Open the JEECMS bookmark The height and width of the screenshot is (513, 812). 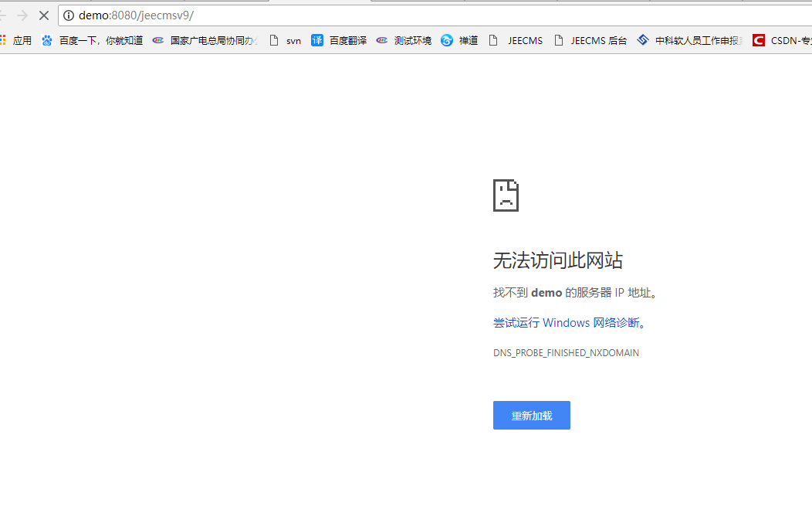516,40
